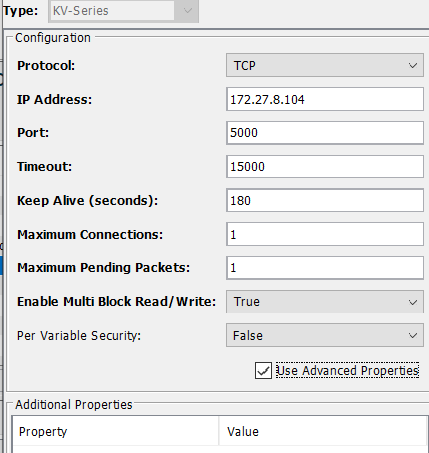This screenshot has height=453, width=429.
Task: Click the IP Address field 172.27.8.104
Action: point(325,99)
